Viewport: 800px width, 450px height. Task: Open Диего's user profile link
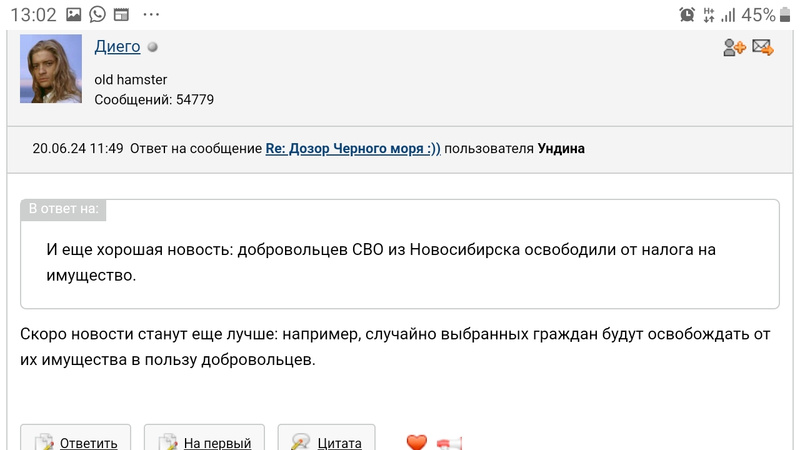point(117,47)
